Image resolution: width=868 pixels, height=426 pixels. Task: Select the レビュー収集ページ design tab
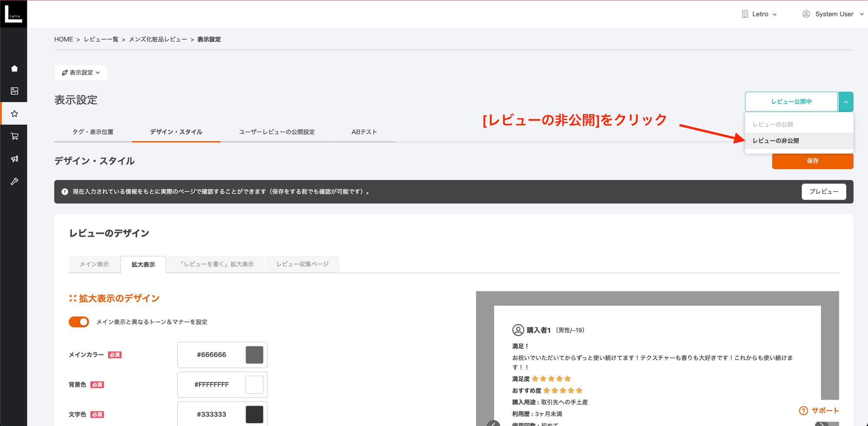pyautogui.click(x=302, y=264)
